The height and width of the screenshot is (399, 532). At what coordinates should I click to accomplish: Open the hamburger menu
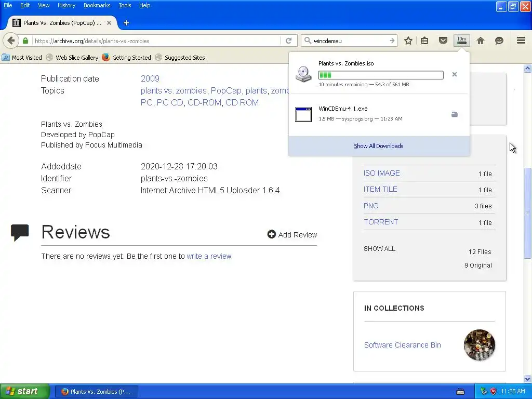pos(521,41)
